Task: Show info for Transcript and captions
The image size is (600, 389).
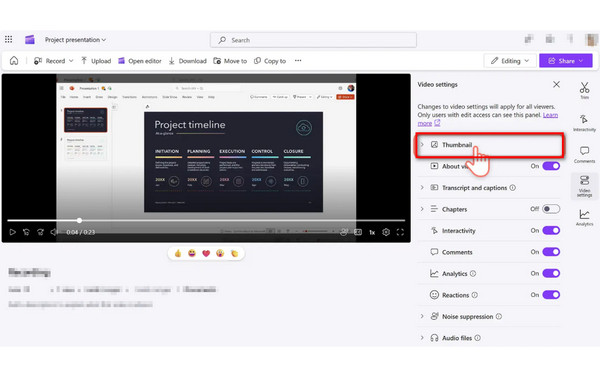Action: pos(513,187)
